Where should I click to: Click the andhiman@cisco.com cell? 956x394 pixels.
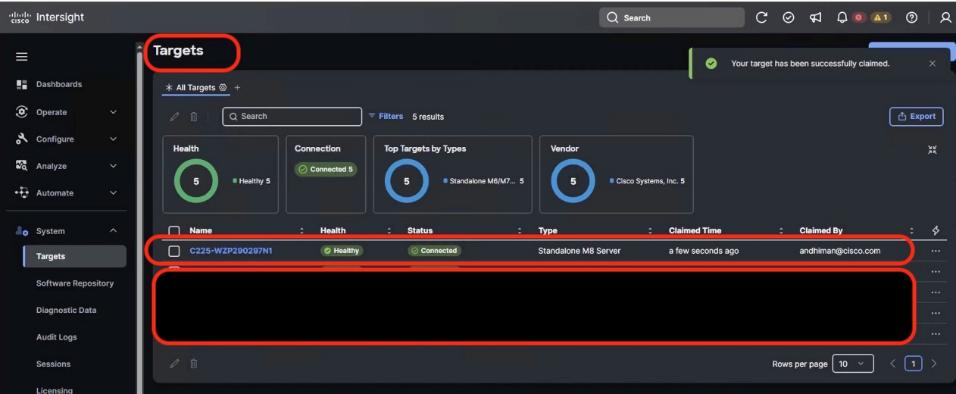(840, 251)
